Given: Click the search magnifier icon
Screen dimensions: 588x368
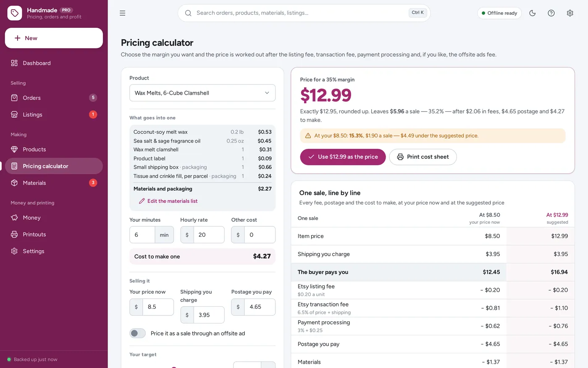Looking at the screenshot, I should [188, 13].
